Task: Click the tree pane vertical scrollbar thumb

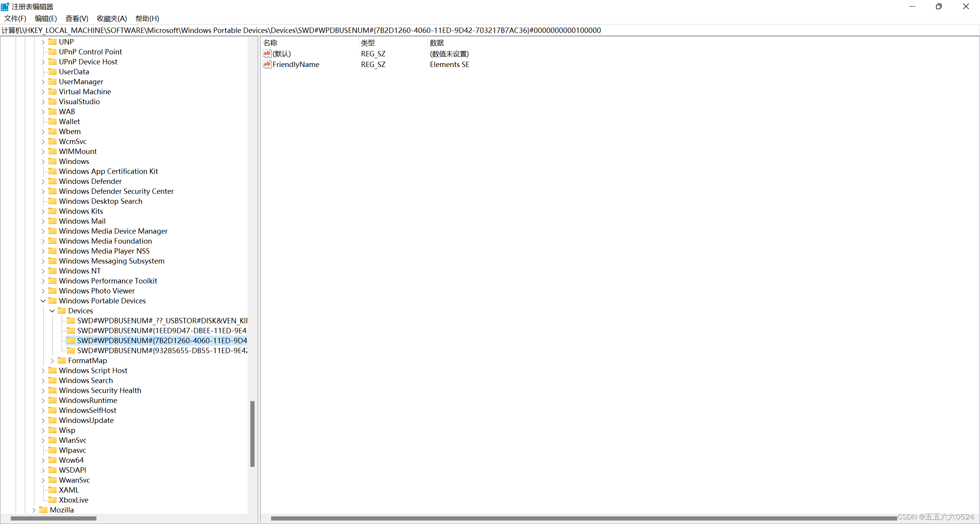Action: (252, 434)
